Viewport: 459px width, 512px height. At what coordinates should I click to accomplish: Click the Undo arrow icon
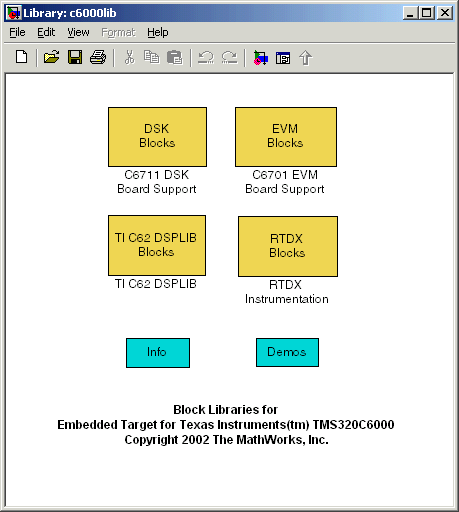coord(206,57)
